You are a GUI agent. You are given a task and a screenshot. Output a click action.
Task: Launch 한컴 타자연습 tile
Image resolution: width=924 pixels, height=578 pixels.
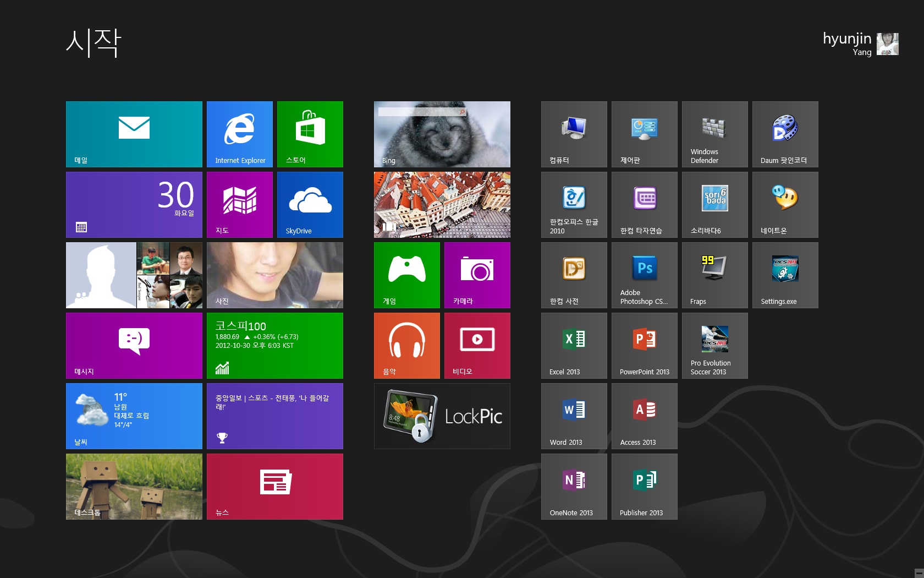tap(645, 205)
